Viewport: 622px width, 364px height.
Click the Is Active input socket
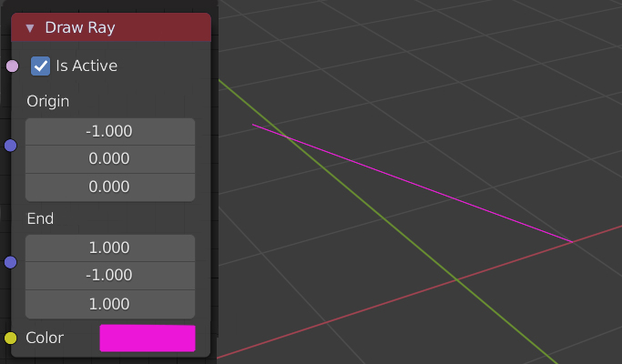pyautogui.click(x=13, y=66)
